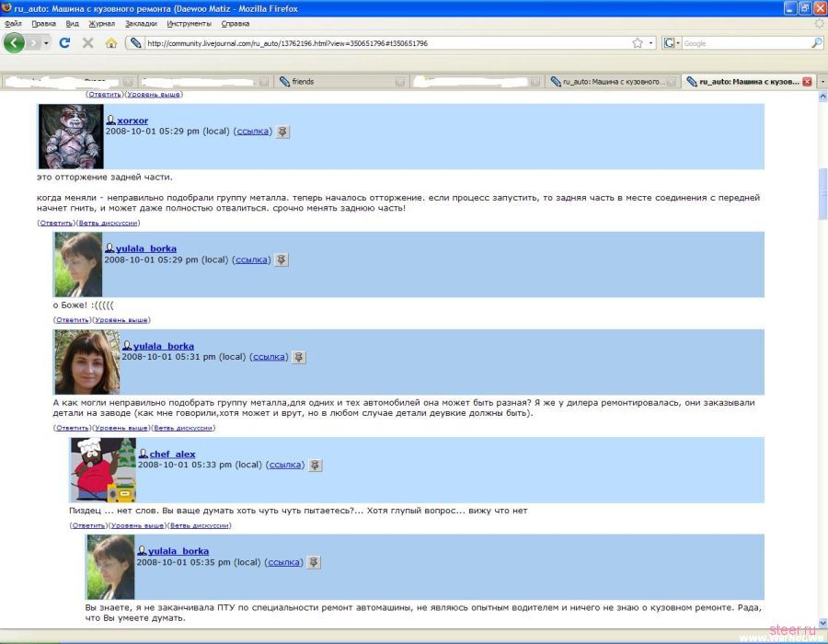The width and height of the screenshot is (828, 644).
Task: Open ссылка of 05:29 yulala_borka comment
Action: pos(251,259)
